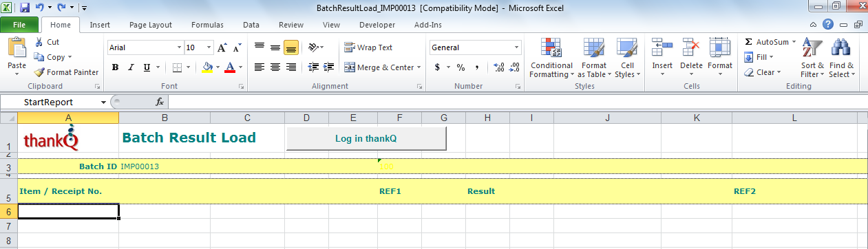The height and width of the screenshot is (249, 868).
Task: Apply yellow Fill Color swatch
Action: (207, 67)
